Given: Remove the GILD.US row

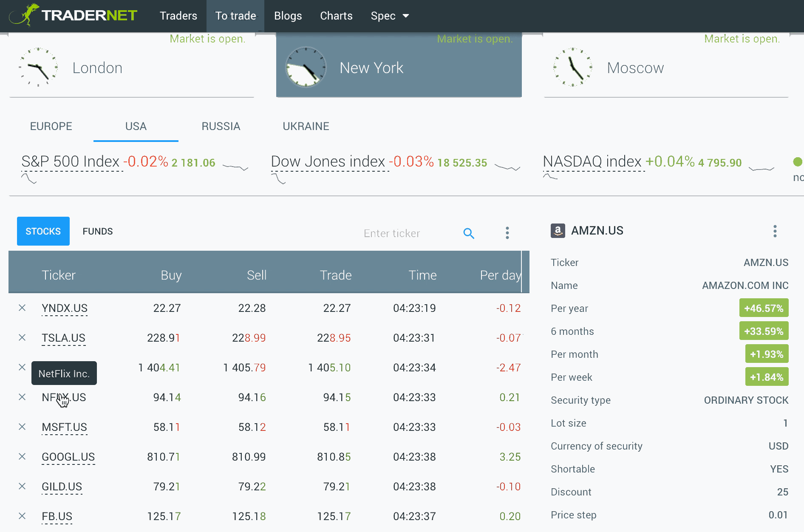Looking at the screenshot, I should click(x=22, y=486).
